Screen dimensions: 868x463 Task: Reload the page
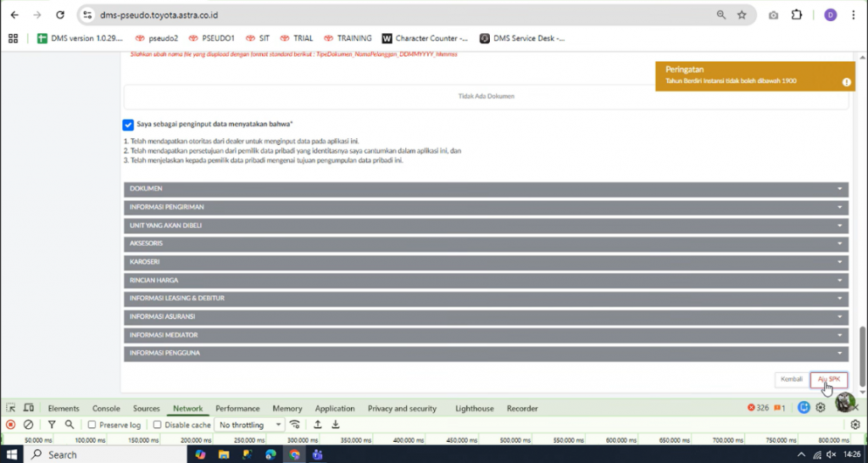(59, 15)
